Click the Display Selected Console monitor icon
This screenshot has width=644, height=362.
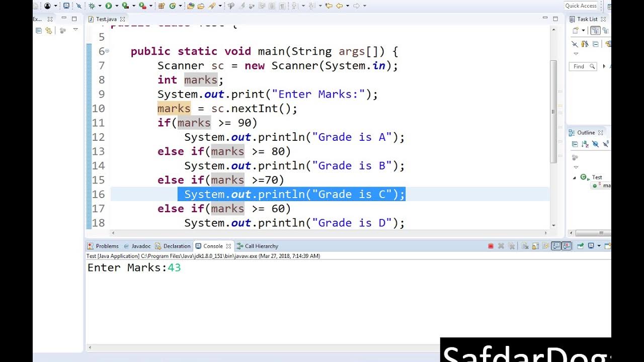[591, 246]
